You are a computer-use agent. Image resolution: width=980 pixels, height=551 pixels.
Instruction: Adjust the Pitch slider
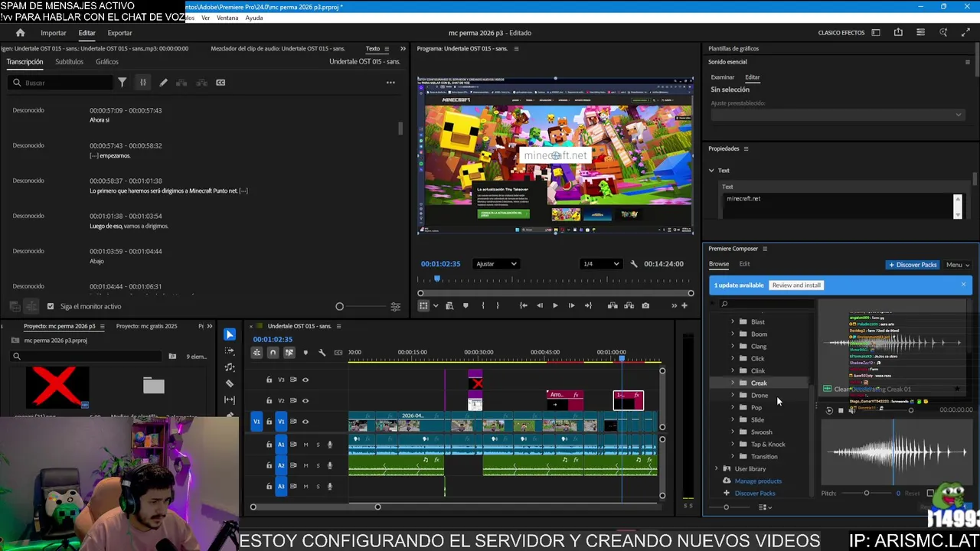(867, 493)
